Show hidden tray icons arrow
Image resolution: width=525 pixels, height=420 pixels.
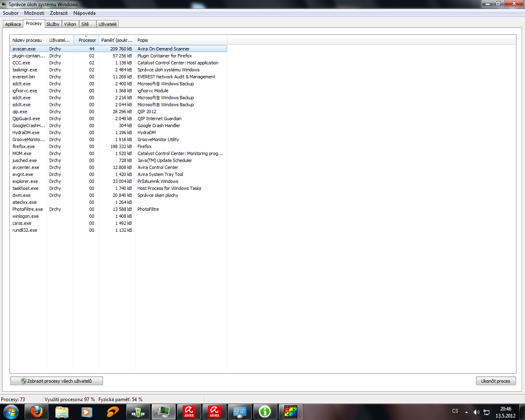click(x=466, y=412)
